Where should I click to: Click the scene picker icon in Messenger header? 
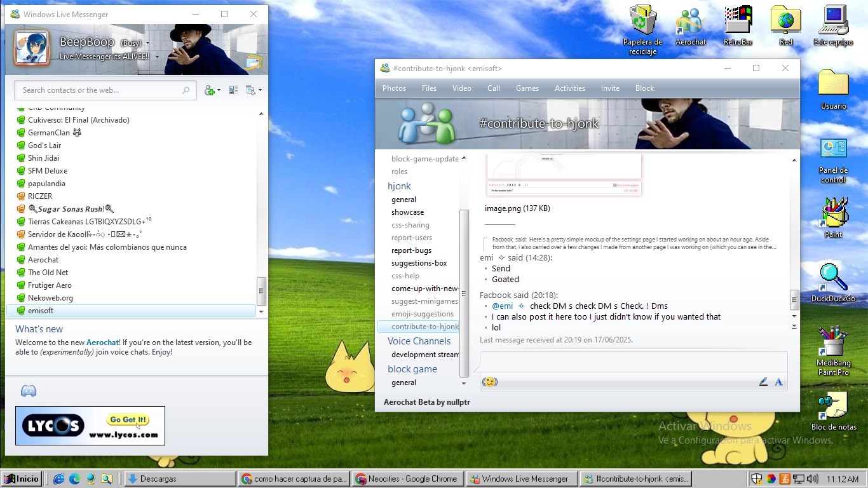click(254, 62)
